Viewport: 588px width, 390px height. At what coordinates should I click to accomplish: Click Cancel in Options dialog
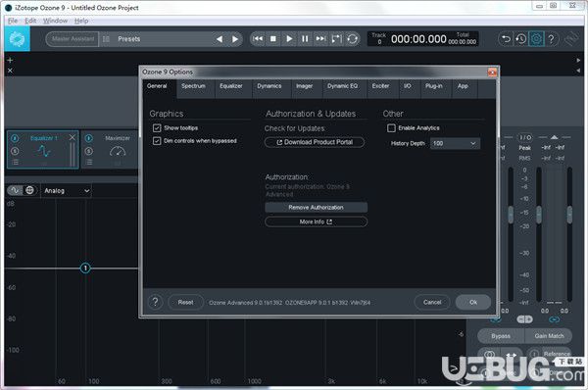(x=432, y=302)
